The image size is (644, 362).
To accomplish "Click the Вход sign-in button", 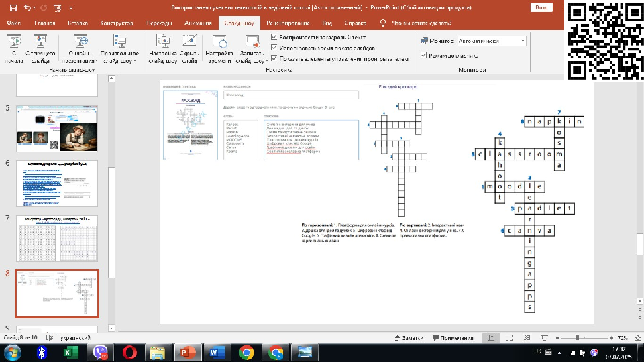I will pyautogui.click(x=541, y=7).
